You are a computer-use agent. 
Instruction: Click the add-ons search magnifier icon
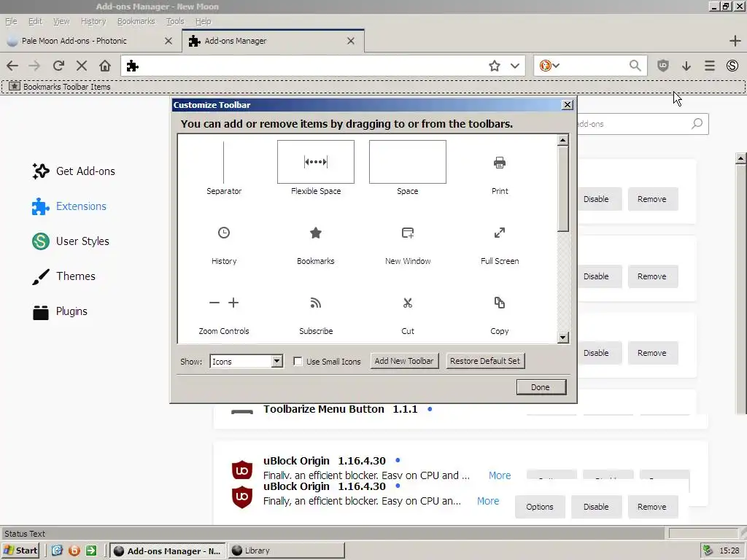(697, 124)
